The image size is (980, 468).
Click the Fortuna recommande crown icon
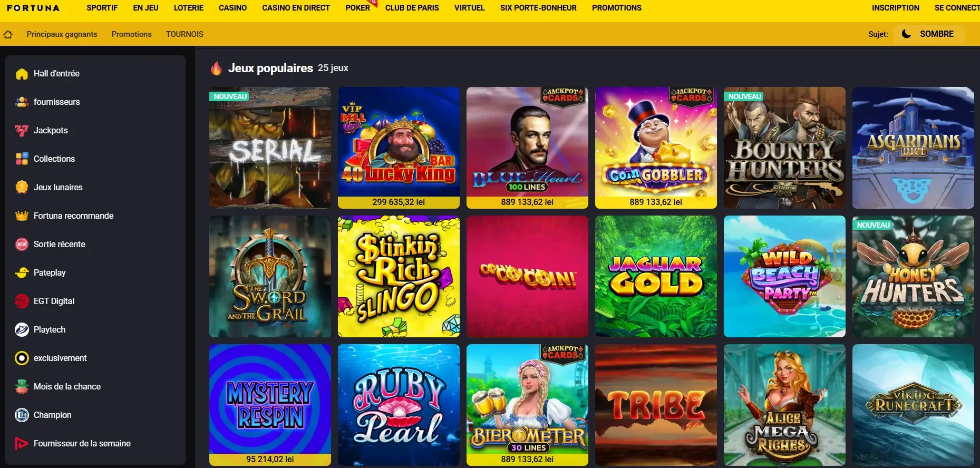click(x=22, y=216)
